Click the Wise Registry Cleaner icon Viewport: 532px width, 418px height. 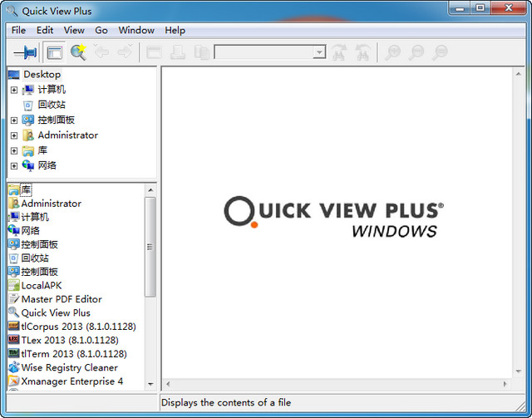click(x=14, y=367)
